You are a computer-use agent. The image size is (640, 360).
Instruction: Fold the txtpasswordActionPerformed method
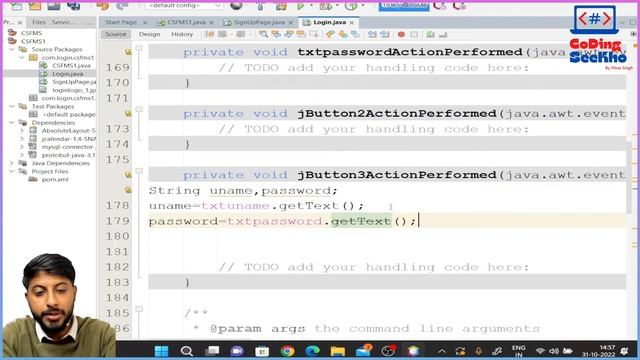point(139,48)
